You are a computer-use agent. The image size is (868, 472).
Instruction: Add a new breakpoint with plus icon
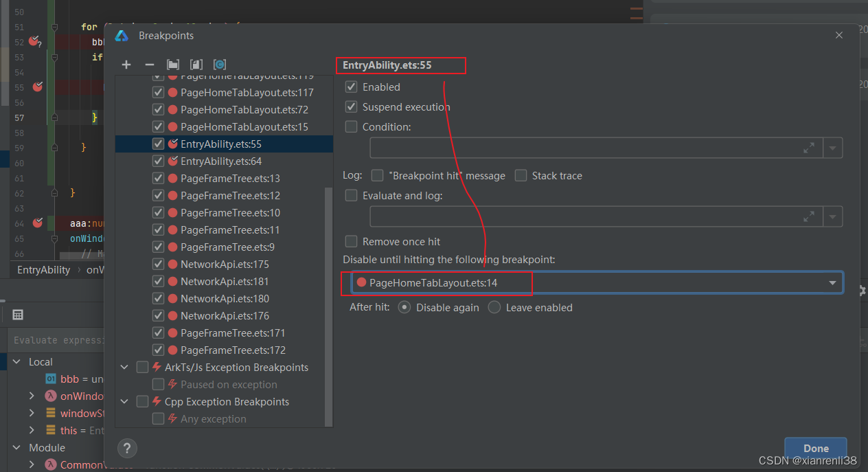[x=126, y=64]
